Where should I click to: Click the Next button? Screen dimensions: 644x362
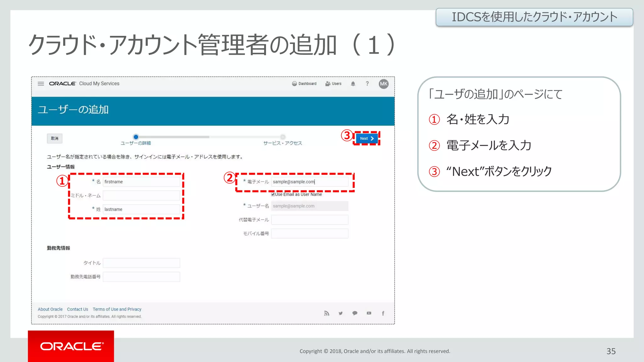[x=367, y=139]
